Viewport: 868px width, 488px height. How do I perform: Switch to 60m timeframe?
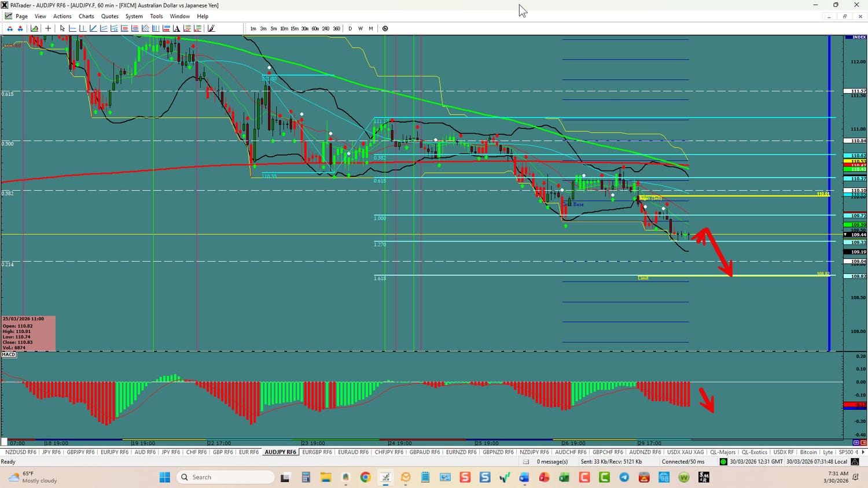[315, 28]
